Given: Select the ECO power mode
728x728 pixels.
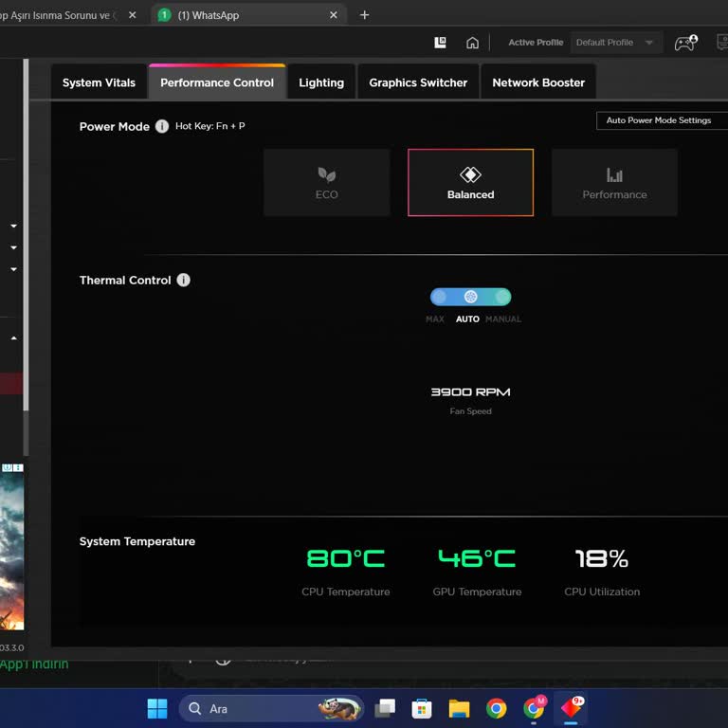Looking at the screenshot, I should [326, 182].
